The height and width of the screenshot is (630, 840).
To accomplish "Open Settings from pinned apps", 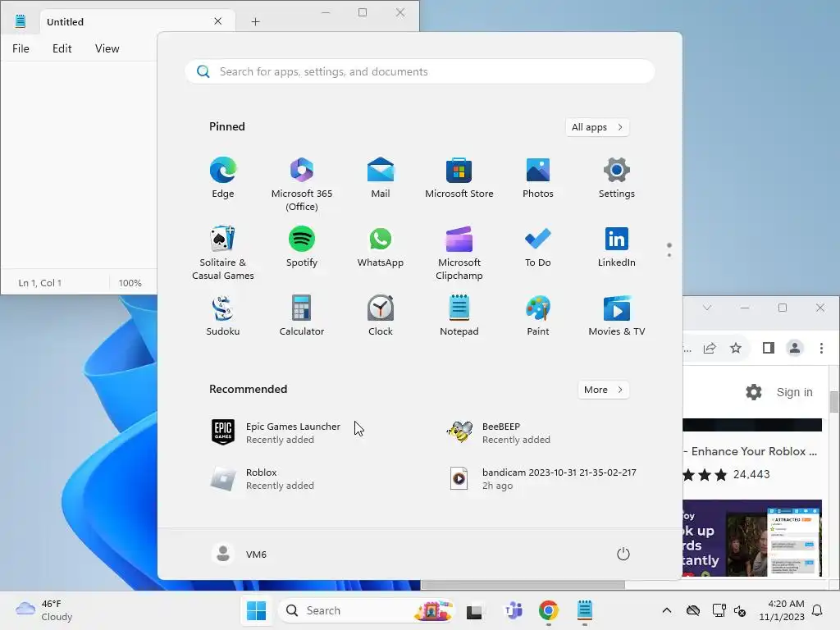I will (x=617, y=178).
